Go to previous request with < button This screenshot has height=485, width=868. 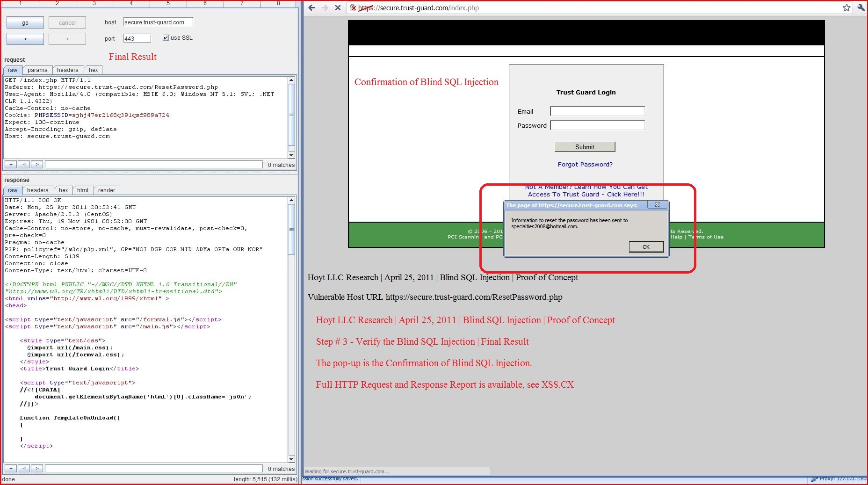pyautogui.click(x=25, y=39)
